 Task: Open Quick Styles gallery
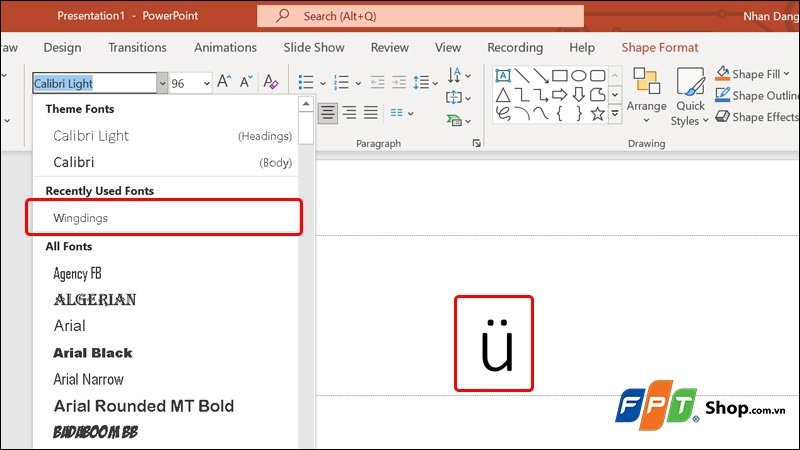coord(690,96)
